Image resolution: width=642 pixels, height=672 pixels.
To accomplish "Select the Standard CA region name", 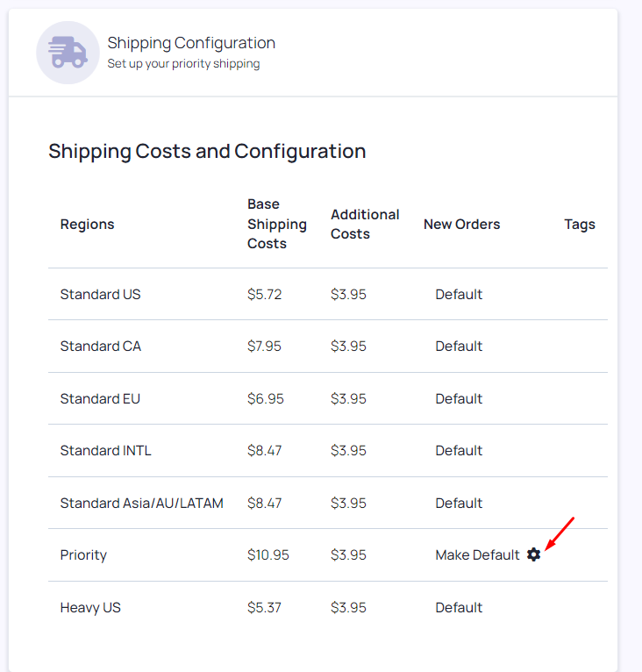I will tap(101, 346).
